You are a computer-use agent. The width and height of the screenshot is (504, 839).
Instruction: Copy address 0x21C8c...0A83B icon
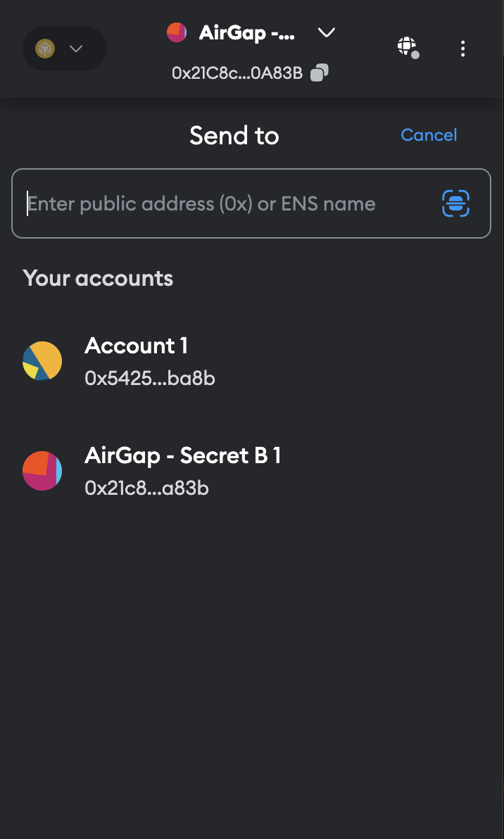tap(320, 72)
